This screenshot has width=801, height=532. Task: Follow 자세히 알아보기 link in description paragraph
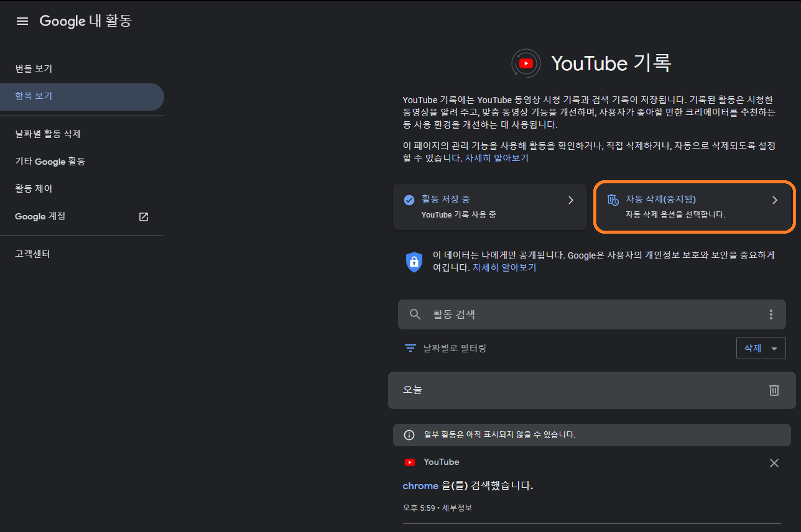point(496,158)
